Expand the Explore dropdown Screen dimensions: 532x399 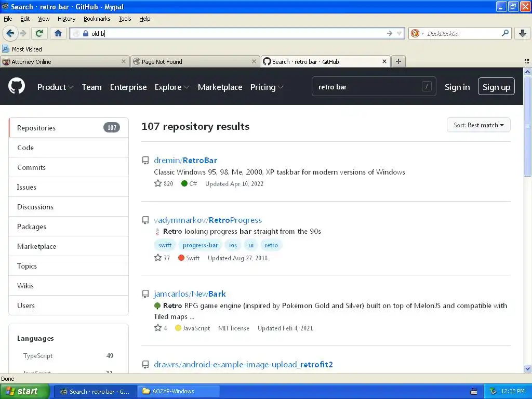click(171, 87)
